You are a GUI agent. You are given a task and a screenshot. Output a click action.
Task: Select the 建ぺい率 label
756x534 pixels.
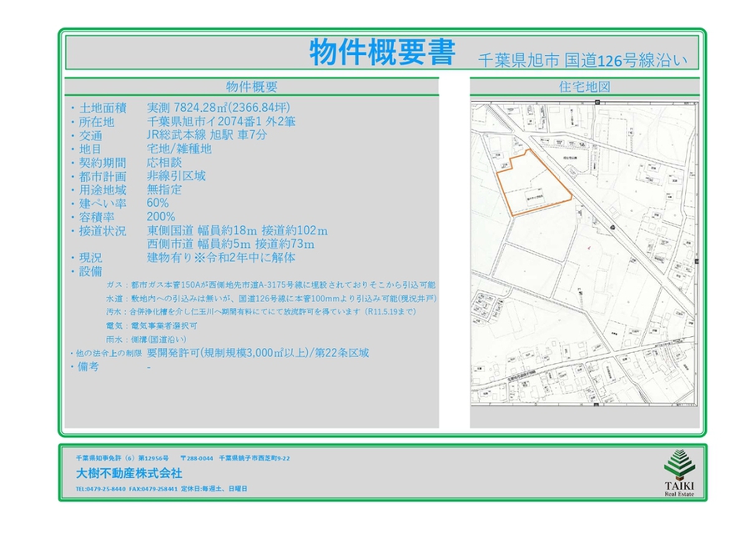point(103,204)
